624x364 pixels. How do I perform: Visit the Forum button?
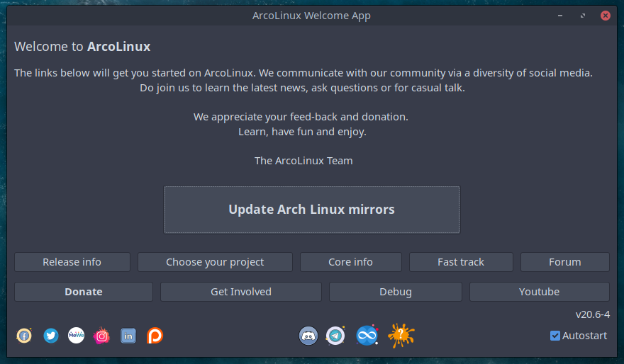click(564, 262)
